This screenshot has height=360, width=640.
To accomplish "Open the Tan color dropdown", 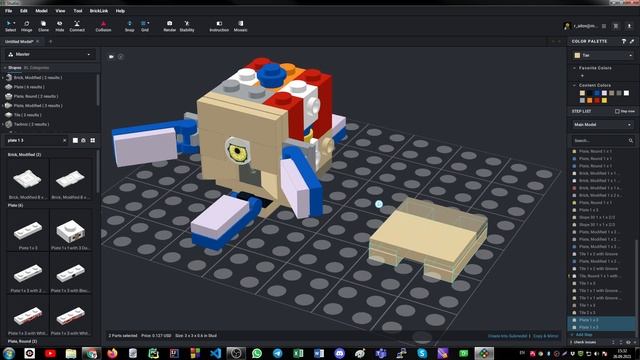I will point(603,55).
